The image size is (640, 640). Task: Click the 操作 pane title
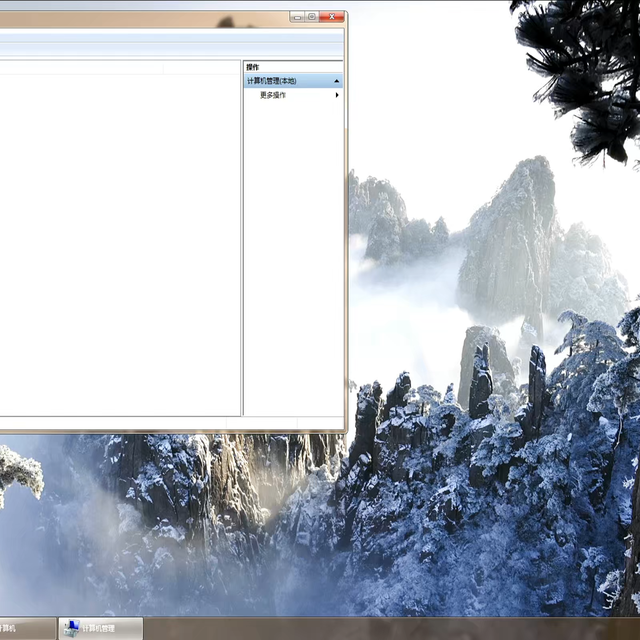pyautogui.click(x=253, y=67)
